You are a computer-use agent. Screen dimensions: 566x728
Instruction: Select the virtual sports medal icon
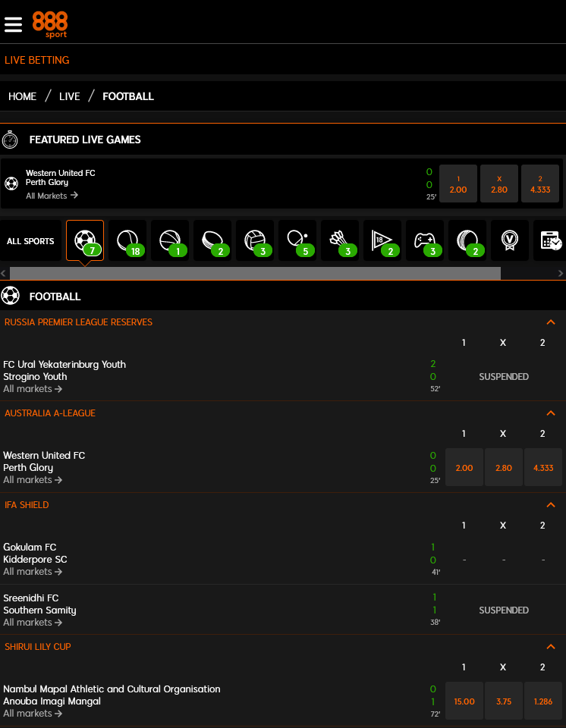coord(511,240)
